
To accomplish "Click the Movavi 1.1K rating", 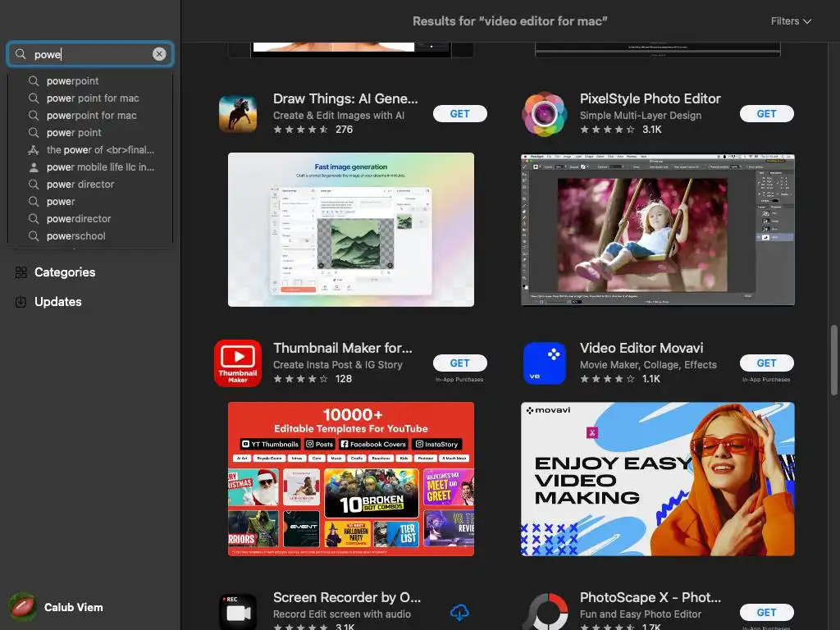I will tap(620, 379).
